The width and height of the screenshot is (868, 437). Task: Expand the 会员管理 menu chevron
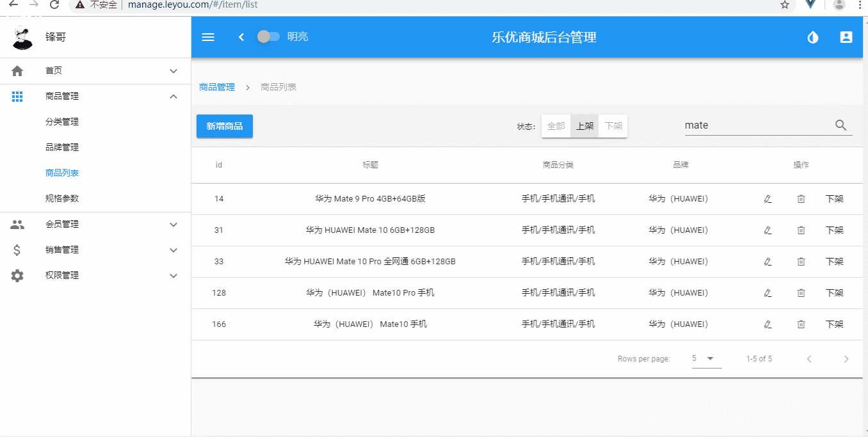pos(173,225)
